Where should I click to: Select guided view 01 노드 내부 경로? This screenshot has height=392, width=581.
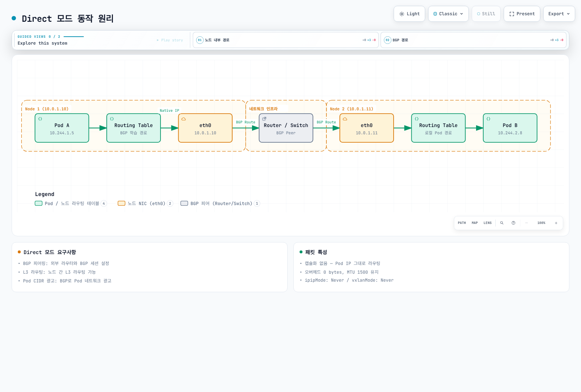286,40
